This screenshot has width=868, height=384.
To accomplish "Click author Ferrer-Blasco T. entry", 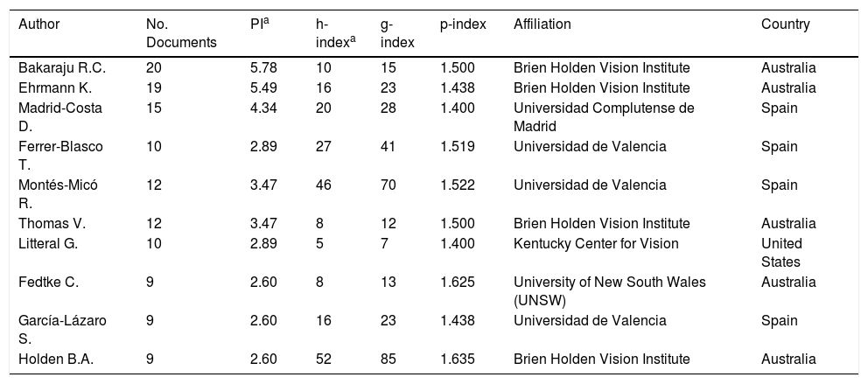I will pos(60,156).
